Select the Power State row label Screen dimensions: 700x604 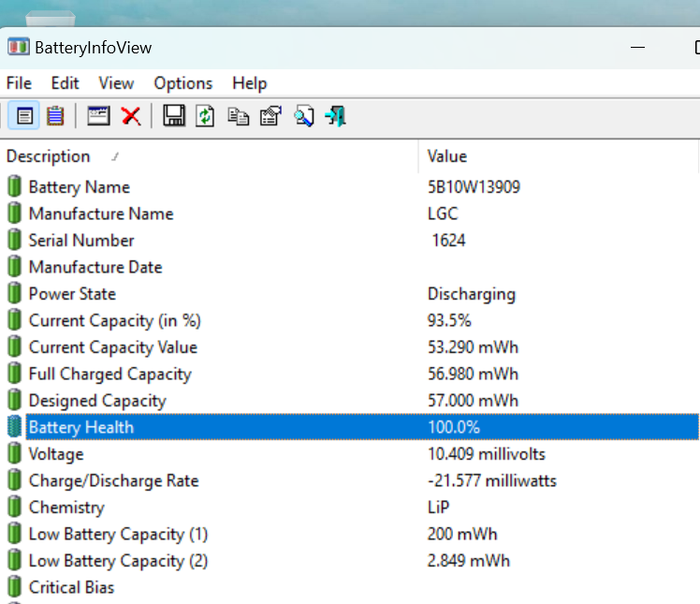pos(72,294)
